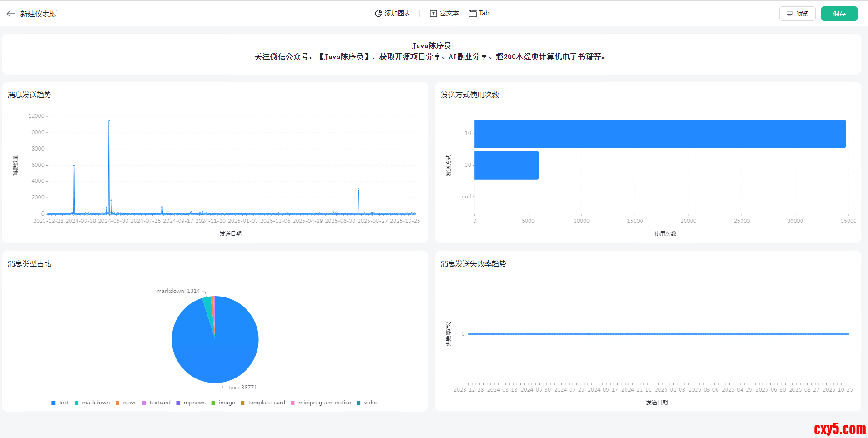This screenshot has height=438, width=868.
Task: Click the bar for send method 30
Action: tap(506, 165)
